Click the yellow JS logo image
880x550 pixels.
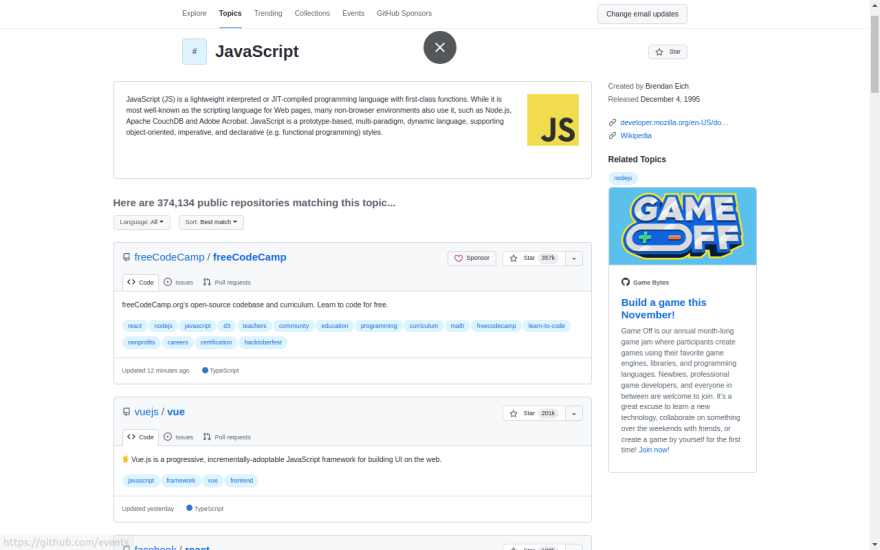click(553, 120)
